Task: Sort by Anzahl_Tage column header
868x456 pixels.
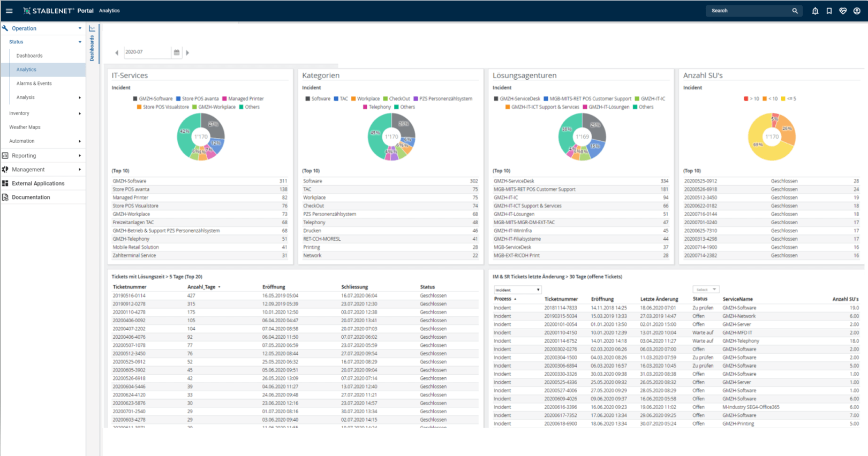Action: 201,287
